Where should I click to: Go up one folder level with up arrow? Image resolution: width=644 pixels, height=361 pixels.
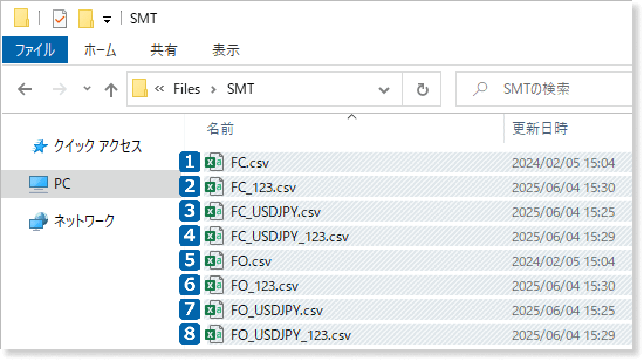click(x=111, y=90)
